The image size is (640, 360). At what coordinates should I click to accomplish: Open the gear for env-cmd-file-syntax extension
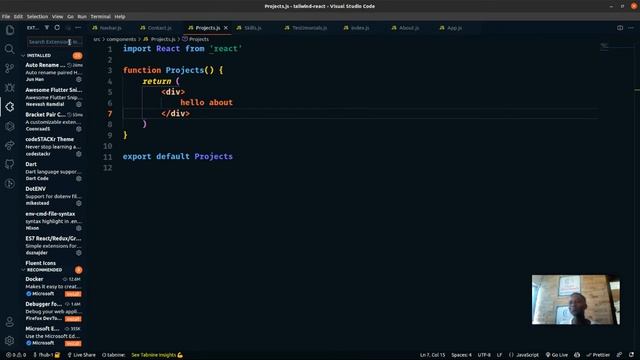coord(79,228)
